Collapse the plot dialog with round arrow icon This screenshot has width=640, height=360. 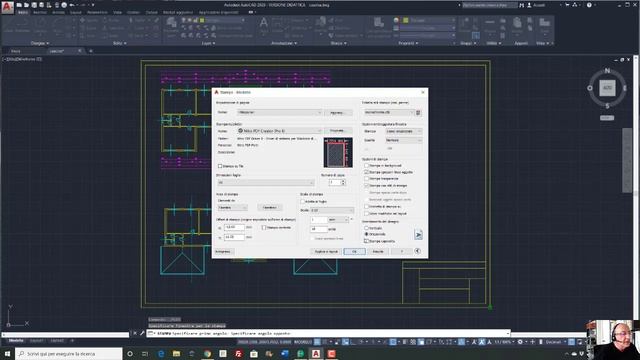[417, 251]
